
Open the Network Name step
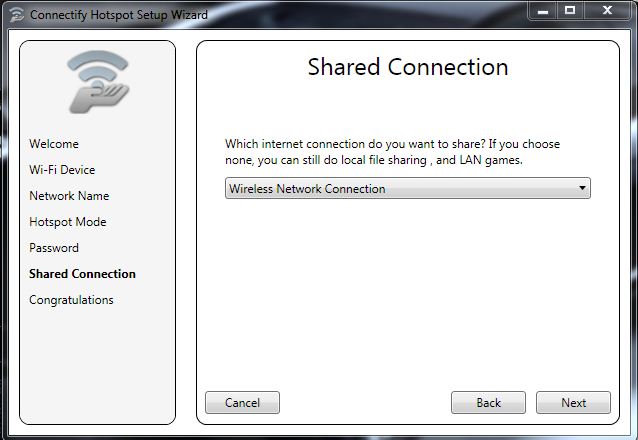tap(69, 196)
